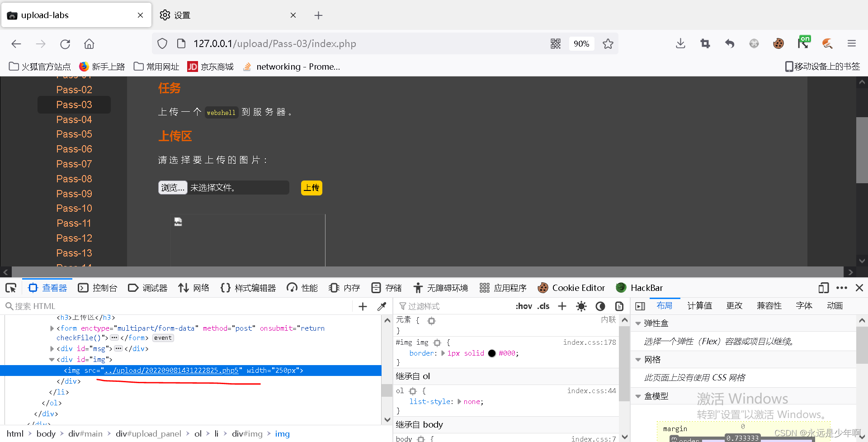Click the address bar URL
This screenshot has width=868, height=442.
tap(275, 44)
